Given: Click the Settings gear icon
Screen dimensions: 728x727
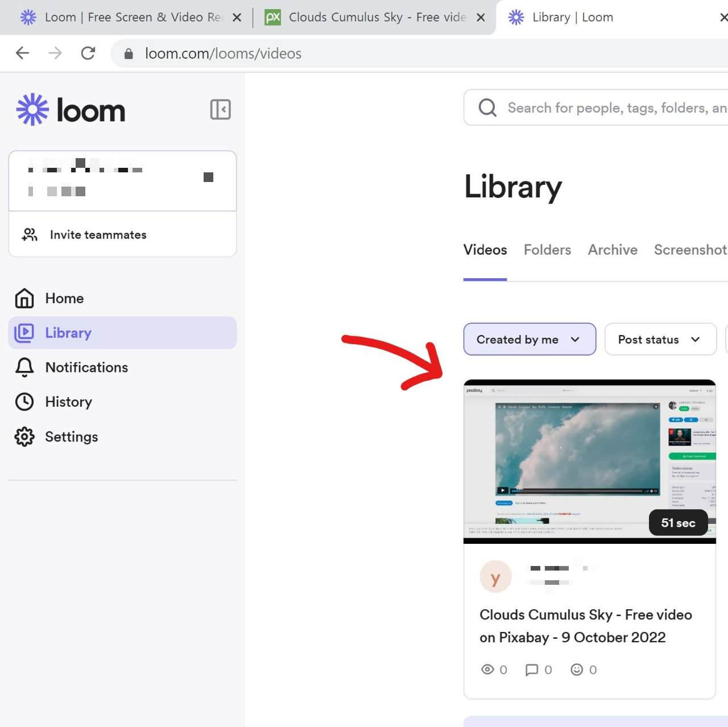Looking at the screenshot, I should (x=24, y=436).
